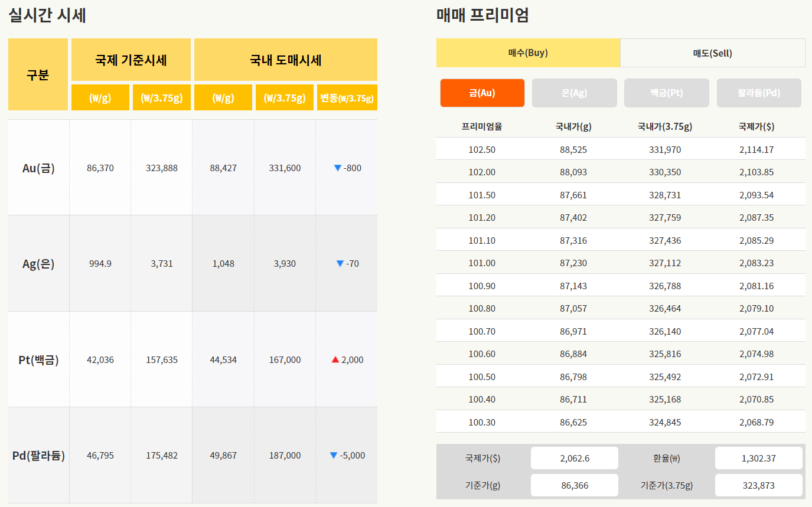Click the blue down arrow beside -5,000

(334, 456)
